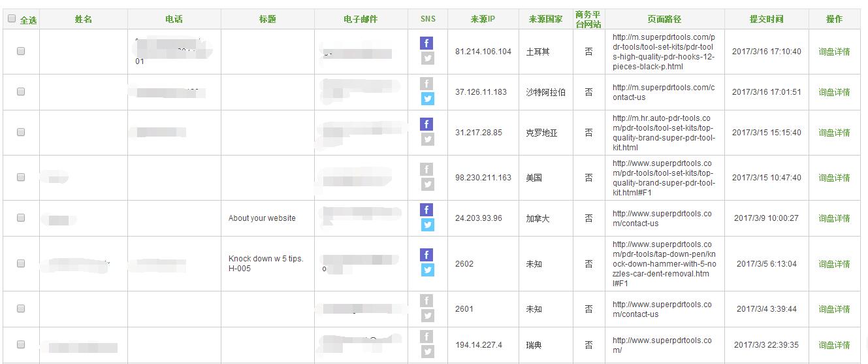
Task: Tick checkbox for the 194.14.227.4 row
Action: (21, 344)
